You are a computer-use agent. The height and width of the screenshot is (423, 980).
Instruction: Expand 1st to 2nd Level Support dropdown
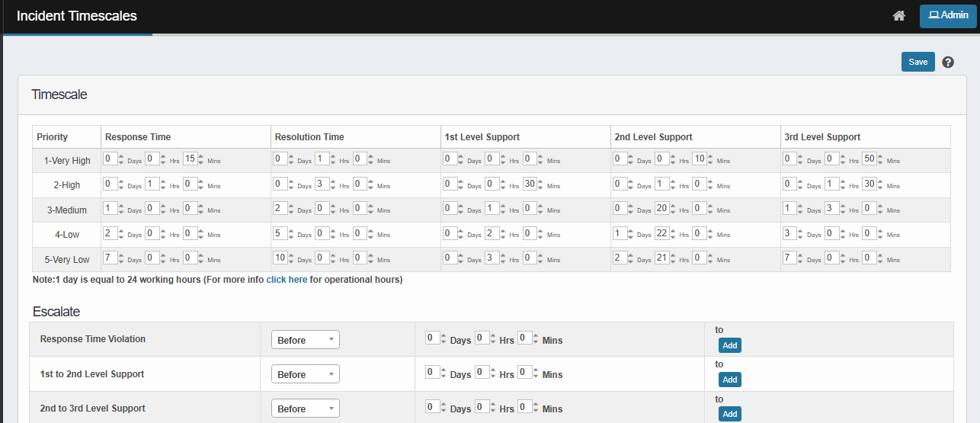(x=305, y=374)
